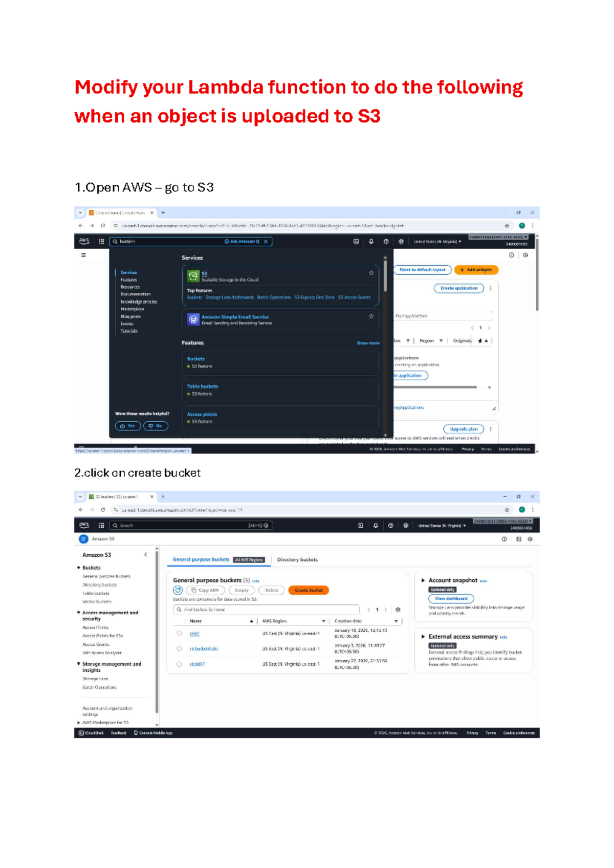Click the blue Amazon S3 menu circle icon
This screenshot has width=614, height=868.
click(84, 539)
